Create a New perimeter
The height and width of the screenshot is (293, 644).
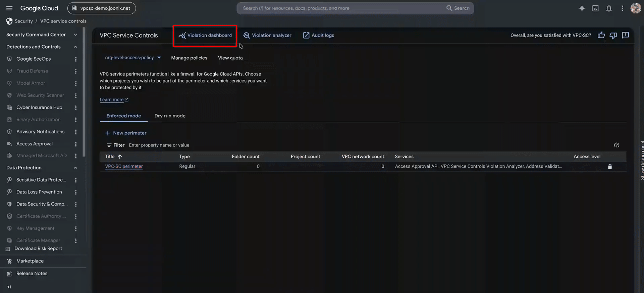[126, 133]
